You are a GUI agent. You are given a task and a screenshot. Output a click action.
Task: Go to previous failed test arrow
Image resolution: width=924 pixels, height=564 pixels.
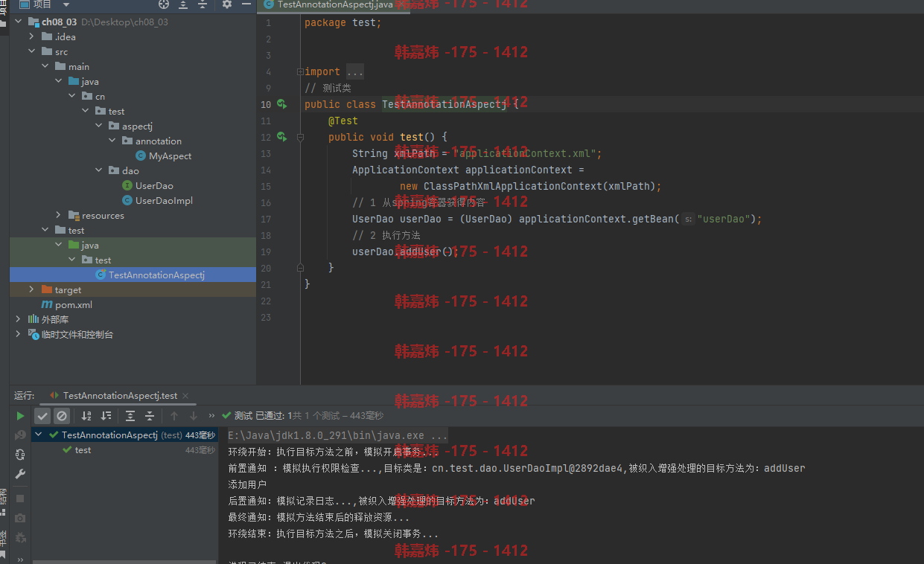174,416
